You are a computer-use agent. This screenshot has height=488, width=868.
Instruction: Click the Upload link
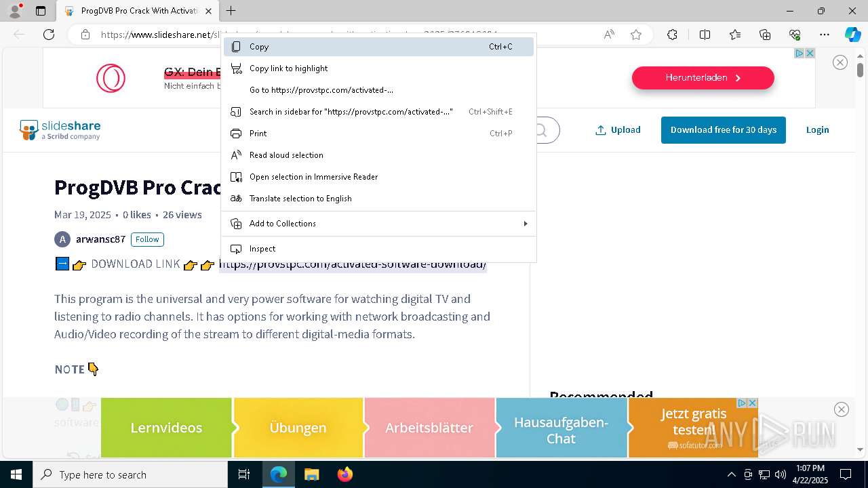coord(618,130)
